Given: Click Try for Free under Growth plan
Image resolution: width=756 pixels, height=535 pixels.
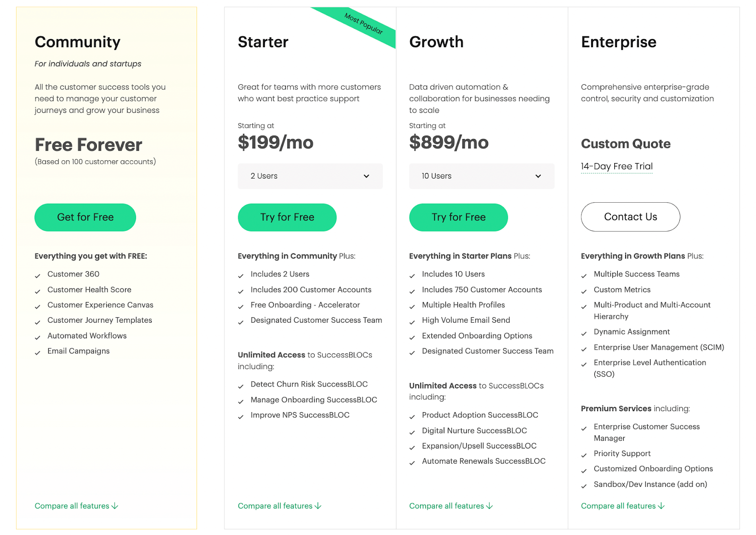Looking at the screenshot, I should pyautogui.click(x=459, y=217).
